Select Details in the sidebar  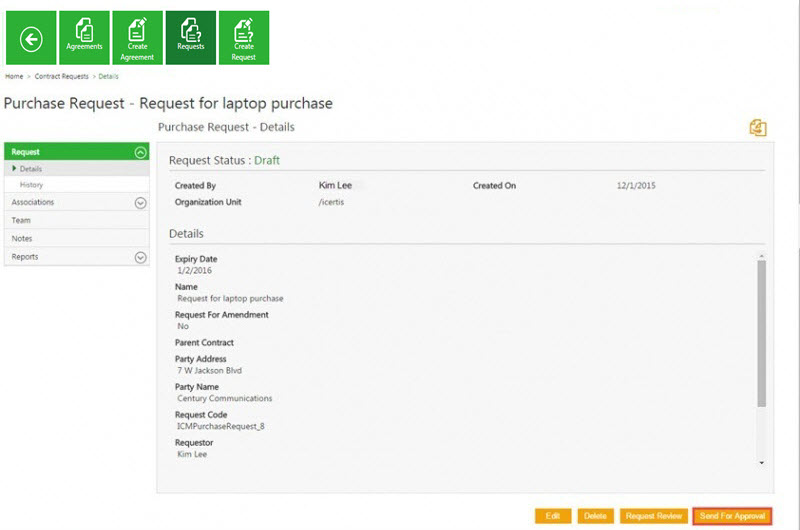pos(31,169)
